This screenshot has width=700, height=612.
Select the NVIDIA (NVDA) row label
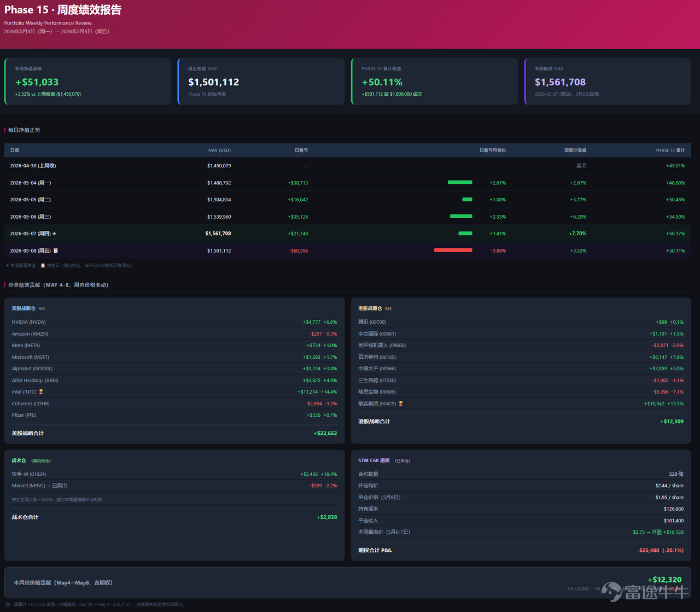tap(29, 322)
